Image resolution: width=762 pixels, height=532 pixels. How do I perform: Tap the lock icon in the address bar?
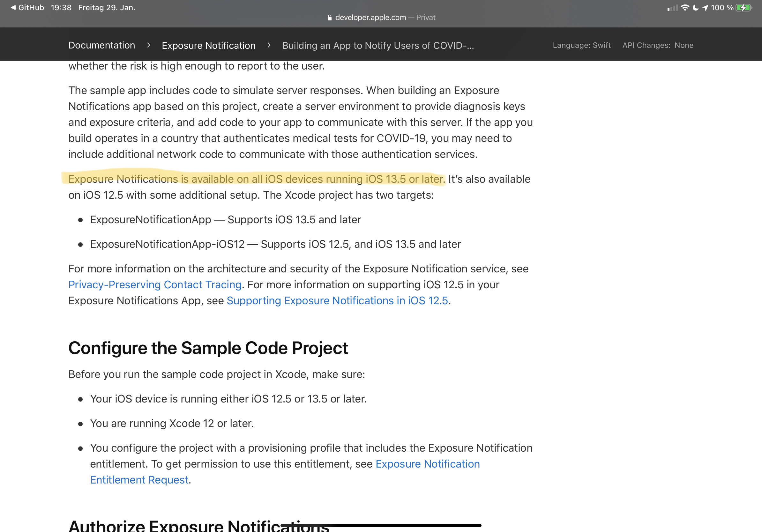point(329,18)
